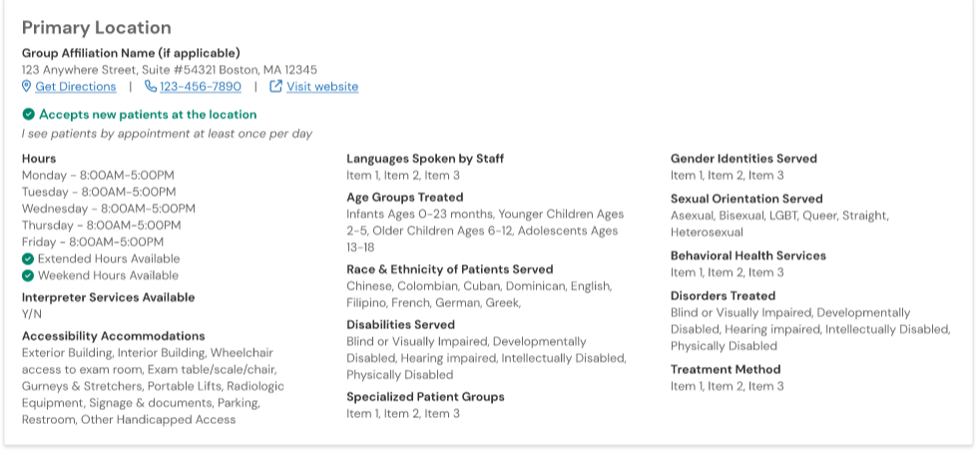Click the street address line
The width and height of the screenshot is (980, 455).
tap(170, 70)
